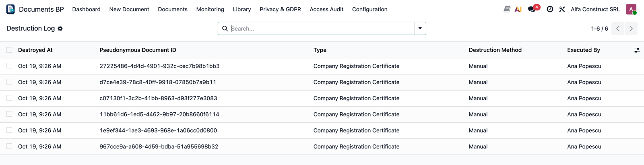
Task: Focus the Search input field
Action: [322, 29]
